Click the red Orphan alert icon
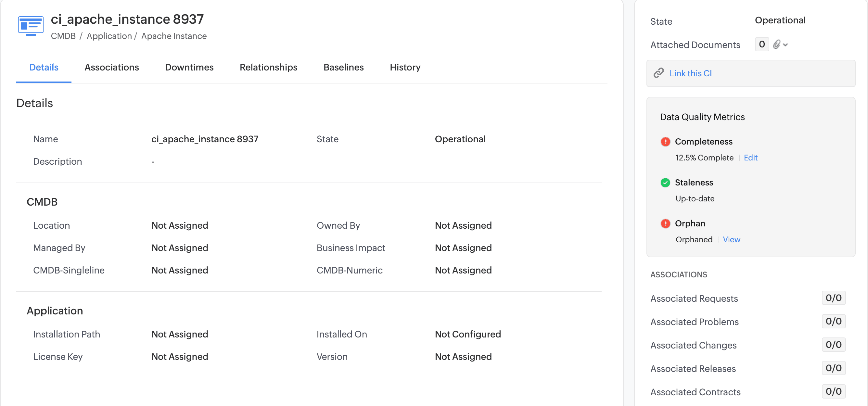The height and width of the screenshot is (406, 868). click(665, 223)
